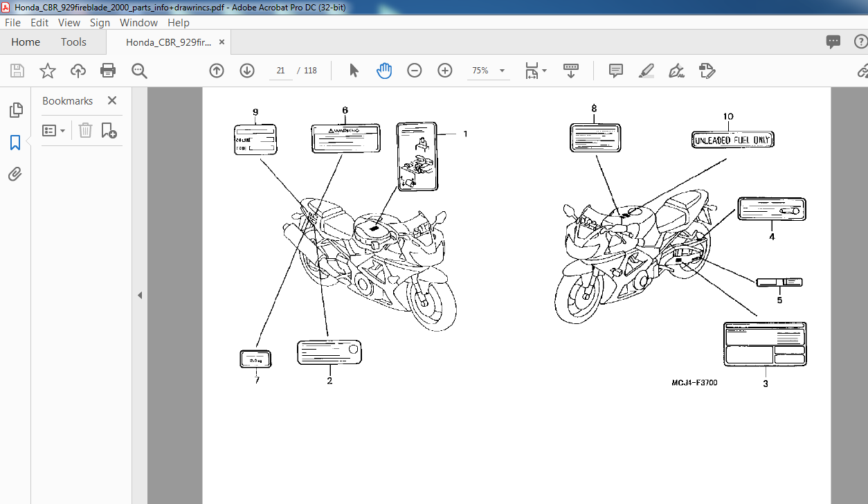Click the share link icon

[862, 71]
